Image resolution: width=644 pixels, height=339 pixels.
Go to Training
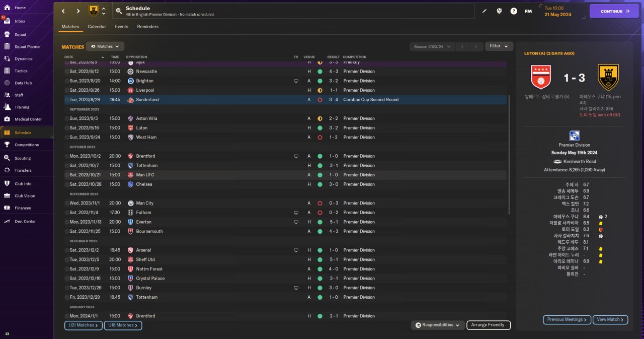22,107
